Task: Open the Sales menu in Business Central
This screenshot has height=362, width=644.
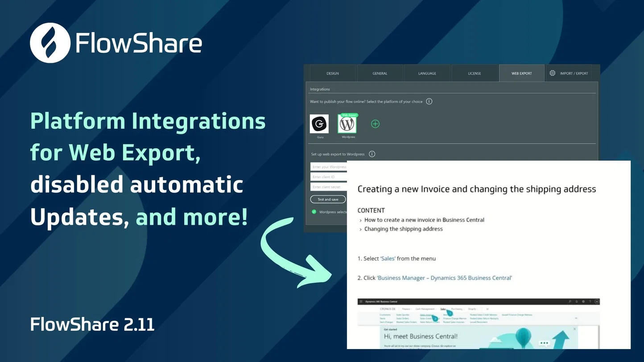Action: 443,309
